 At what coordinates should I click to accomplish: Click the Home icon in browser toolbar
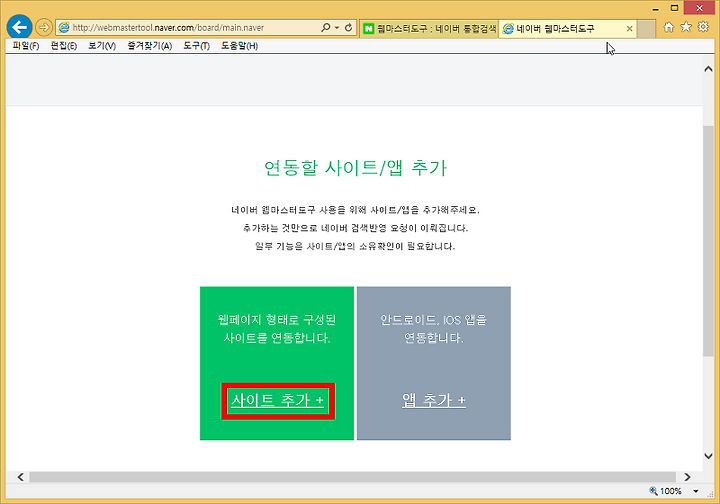(669, 27)
